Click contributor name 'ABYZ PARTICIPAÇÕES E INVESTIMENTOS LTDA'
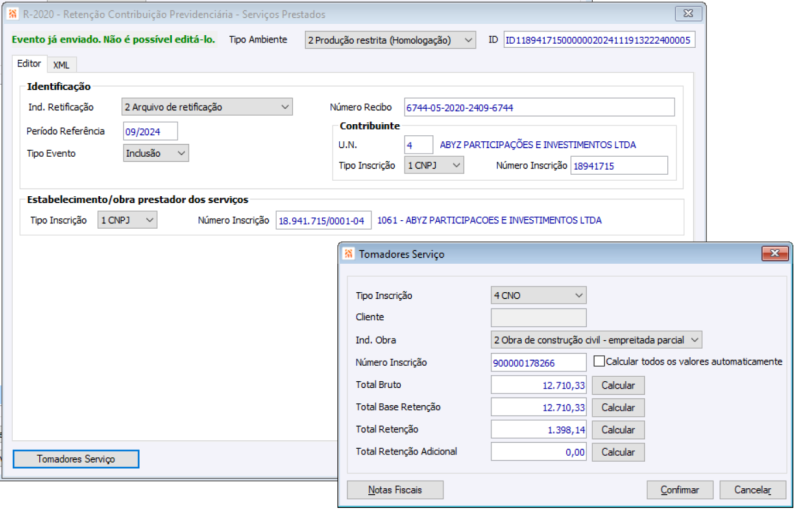This screenshot has width=800, height=512. point(538,145)
